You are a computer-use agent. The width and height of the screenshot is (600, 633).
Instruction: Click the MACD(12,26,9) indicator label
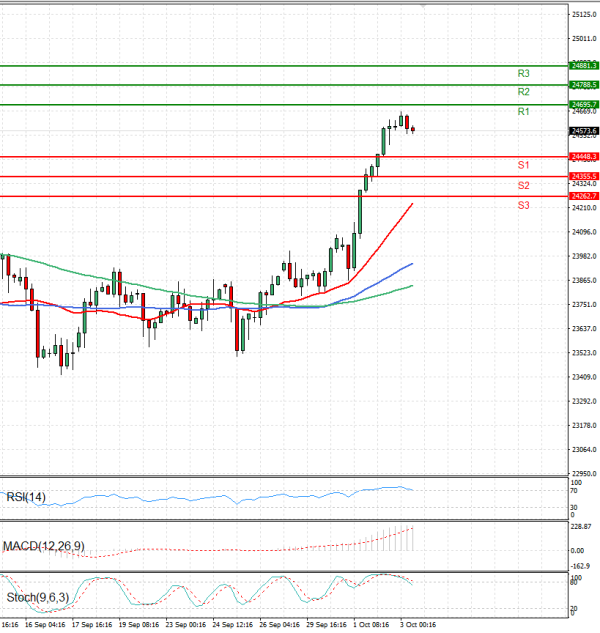[46, 545]
